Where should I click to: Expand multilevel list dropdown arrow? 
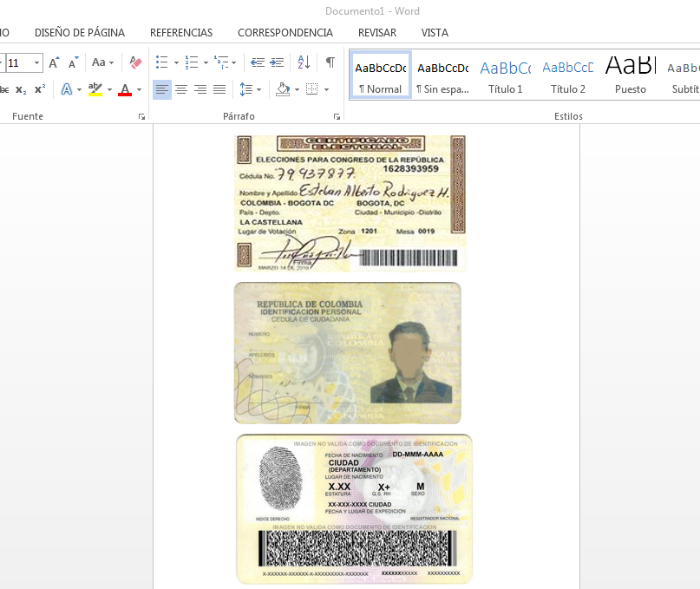coord(234,63)
